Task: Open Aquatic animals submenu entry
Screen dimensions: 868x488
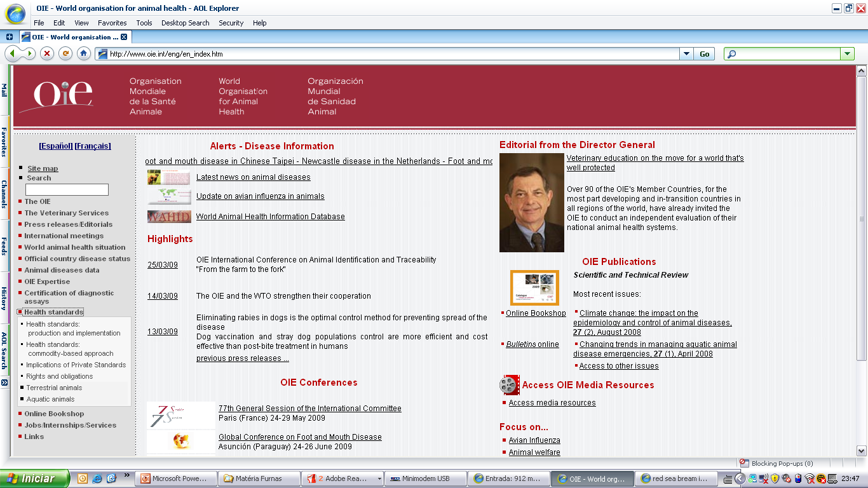Action: click(x=50, y=399)
